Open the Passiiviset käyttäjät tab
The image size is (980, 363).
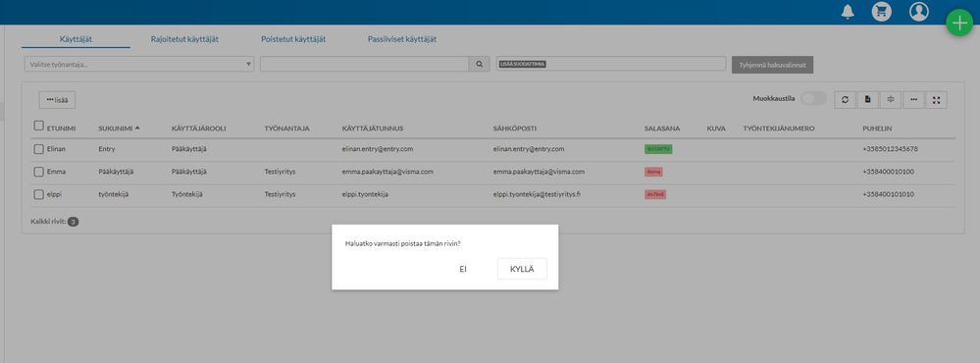[x=402, y=38]
